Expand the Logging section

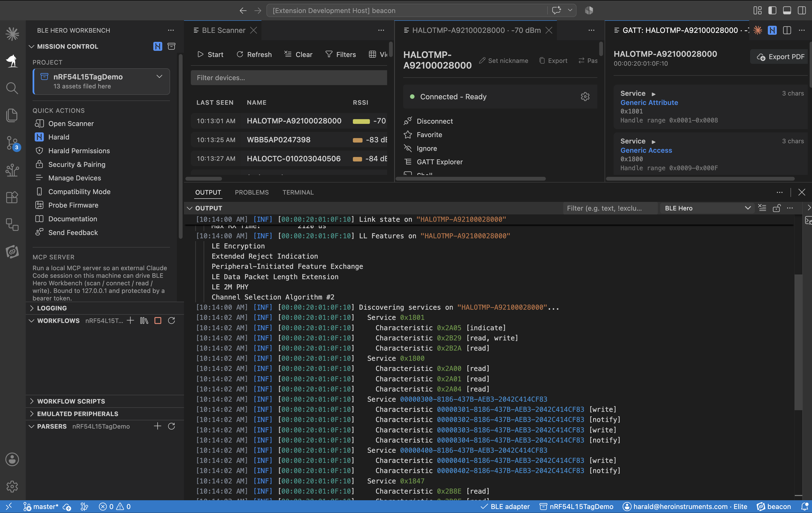(x=31, y=308)
